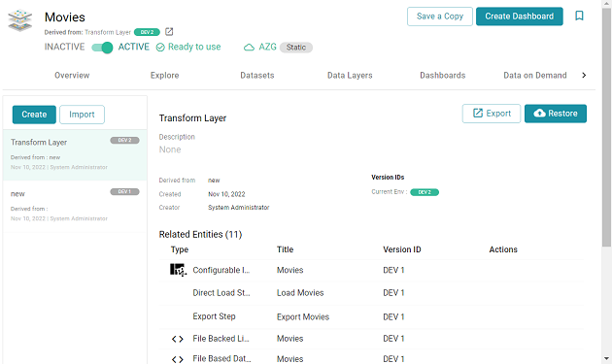Click the Restore button
This screenshot has width=612, height=364.
pyautogui.click(x=556, y=114)
